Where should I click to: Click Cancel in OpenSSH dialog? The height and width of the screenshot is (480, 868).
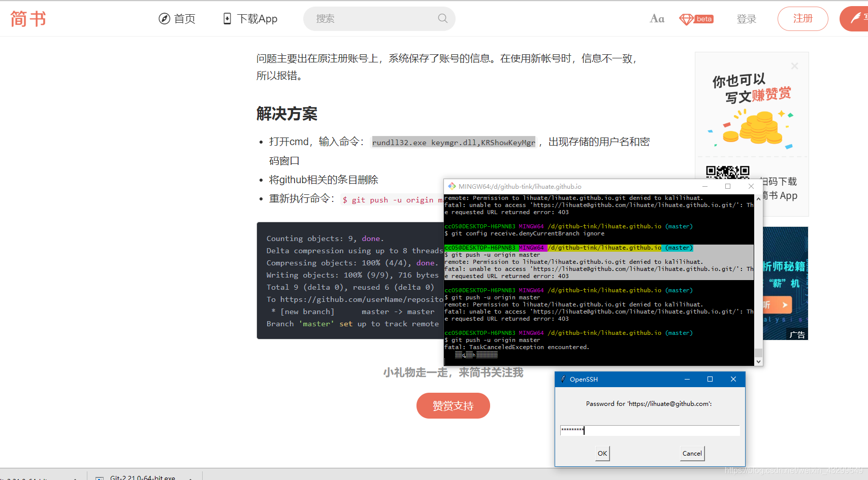pyautogui.click(x=692, y=454)
